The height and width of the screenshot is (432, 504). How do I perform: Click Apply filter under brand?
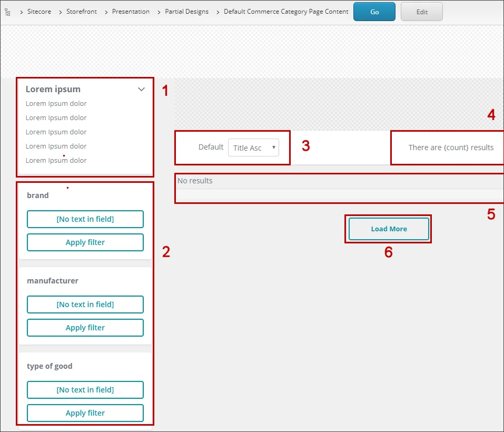[x=85, y=242]
